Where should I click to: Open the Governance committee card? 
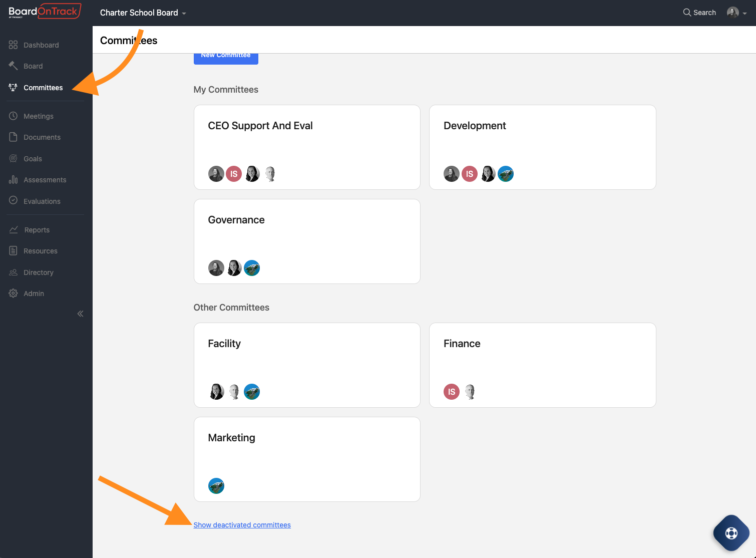307,241
